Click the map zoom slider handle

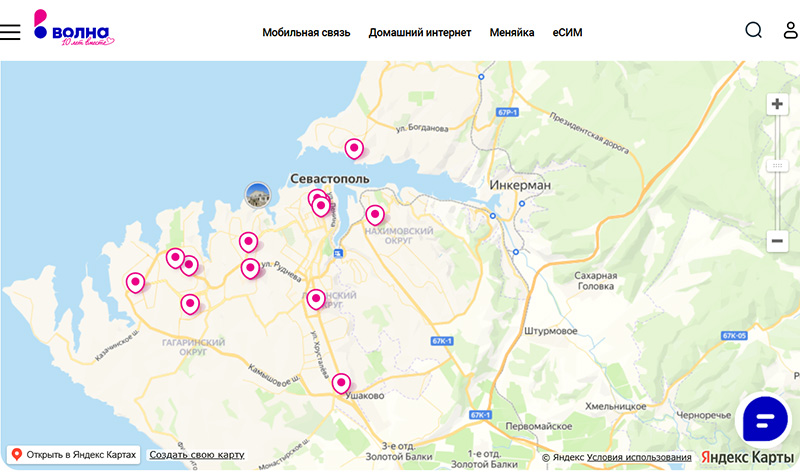(x=777, y=165)
